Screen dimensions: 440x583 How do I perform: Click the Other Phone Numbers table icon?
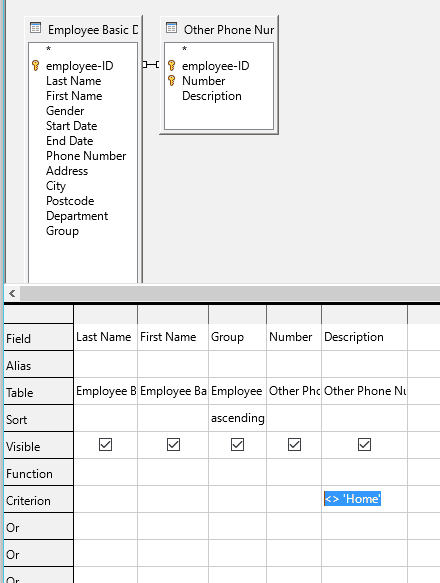[x=171, y=28]
